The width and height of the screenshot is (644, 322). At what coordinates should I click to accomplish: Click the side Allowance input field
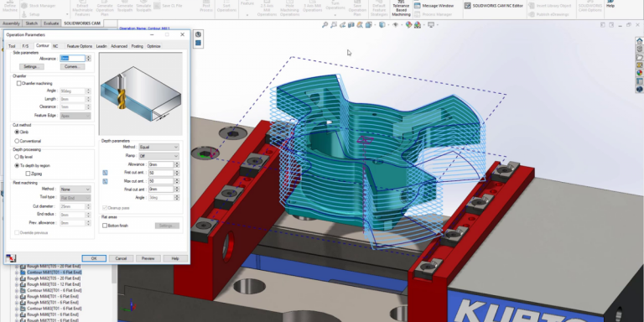tap(73, 59)
